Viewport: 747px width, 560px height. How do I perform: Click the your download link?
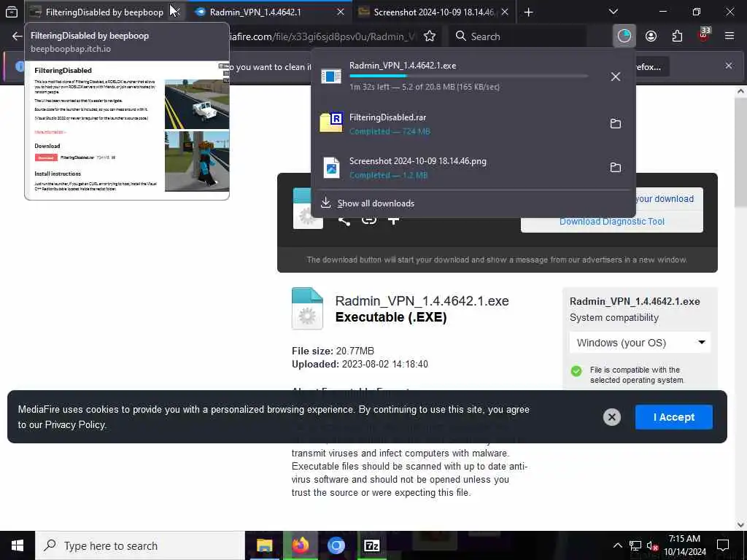point(665,199)
